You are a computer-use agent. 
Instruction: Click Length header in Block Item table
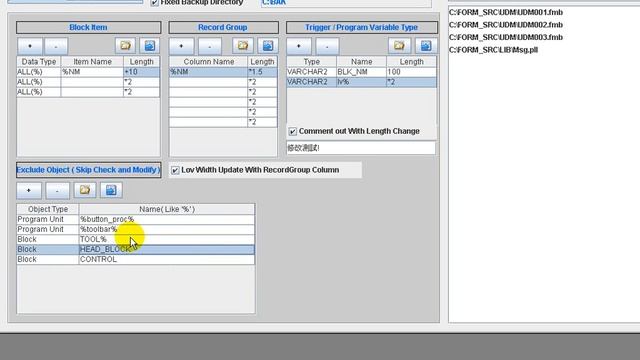142,62
